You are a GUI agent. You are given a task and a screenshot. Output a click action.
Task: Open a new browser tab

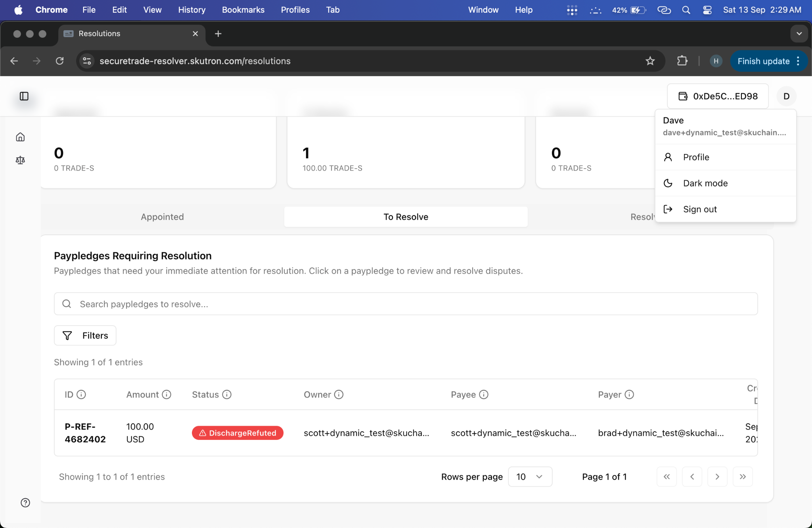coord(218,34)
